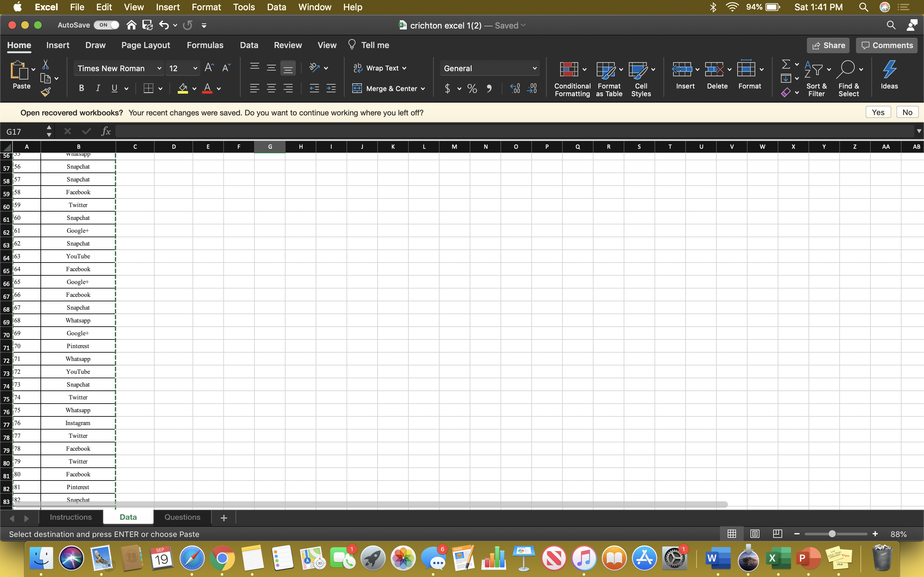The image size is (924, 577).
Task: Click the Italic formatting toggle
Action: [x=97, y=88]
